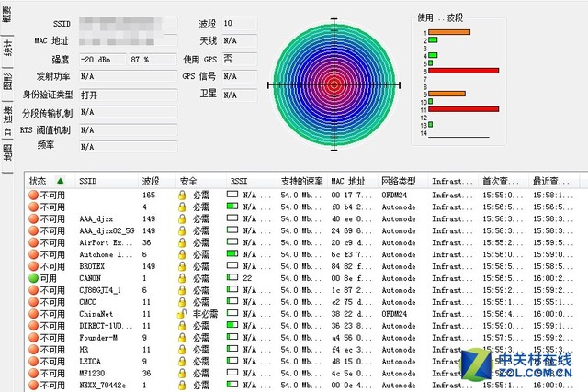This screenshot has height=392, width=588.
Task: Click the orange status icon for LEICA
Action: pyautogui.click(x=33, y=362)
